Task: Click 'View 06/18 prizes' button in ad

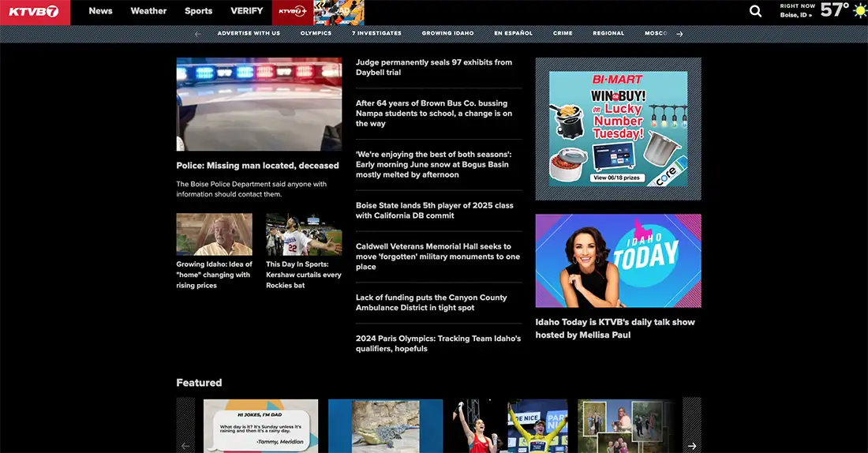Action: coord(617,178)
